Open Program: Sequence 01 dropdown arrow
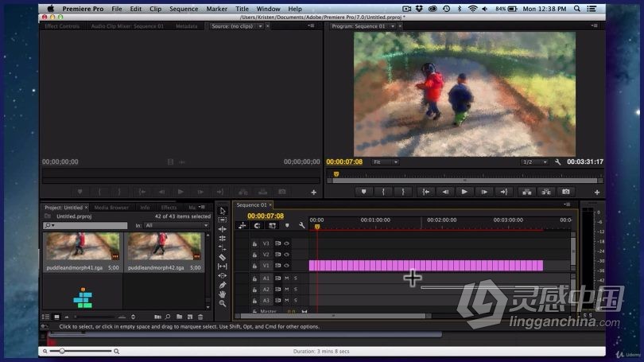 [393, 26]
